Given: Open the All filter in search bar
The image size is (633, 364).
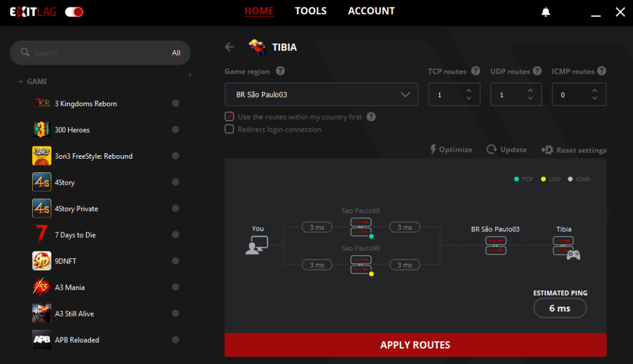Looking at the screenshot, I should [176, 53].
